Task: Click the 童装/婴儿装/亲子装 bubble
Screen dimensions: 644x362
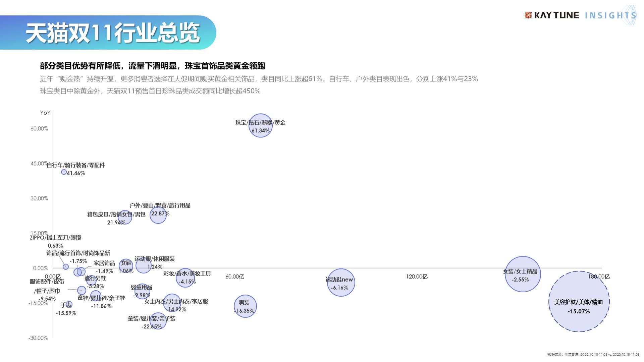Action: pyautogui.click(x=158, y=321)
